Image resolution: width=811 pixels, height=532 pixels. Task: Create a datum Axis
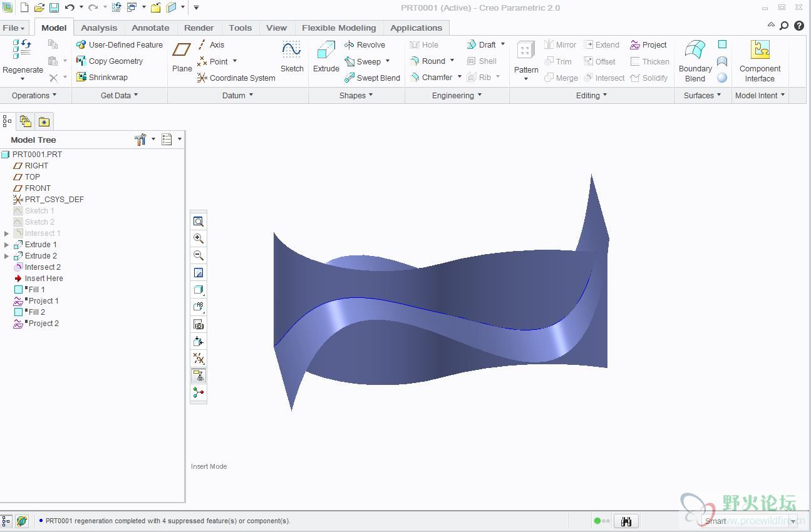click(210, 45)
